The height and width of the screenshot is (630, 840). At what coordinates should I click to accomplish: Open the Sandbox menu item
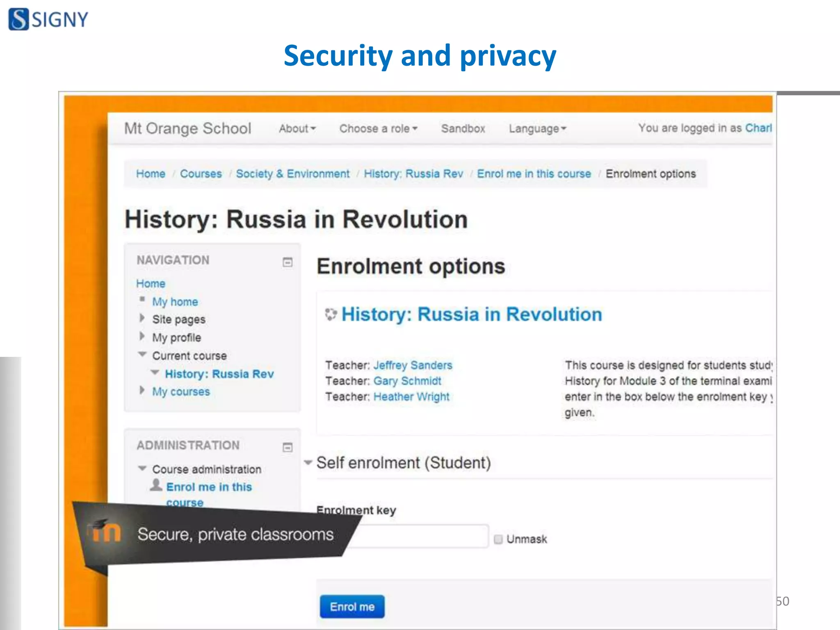[463, 129]
